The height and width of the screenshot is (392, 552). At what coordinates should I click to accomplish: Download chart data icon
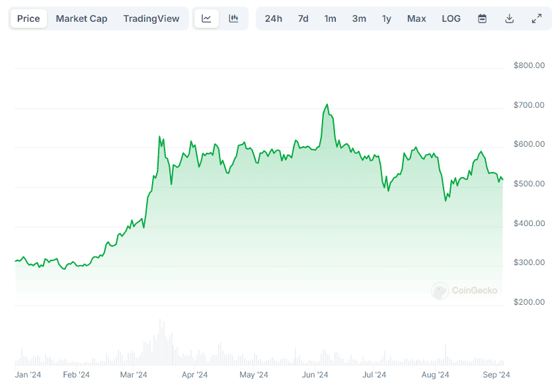click(x=509, y=19)
